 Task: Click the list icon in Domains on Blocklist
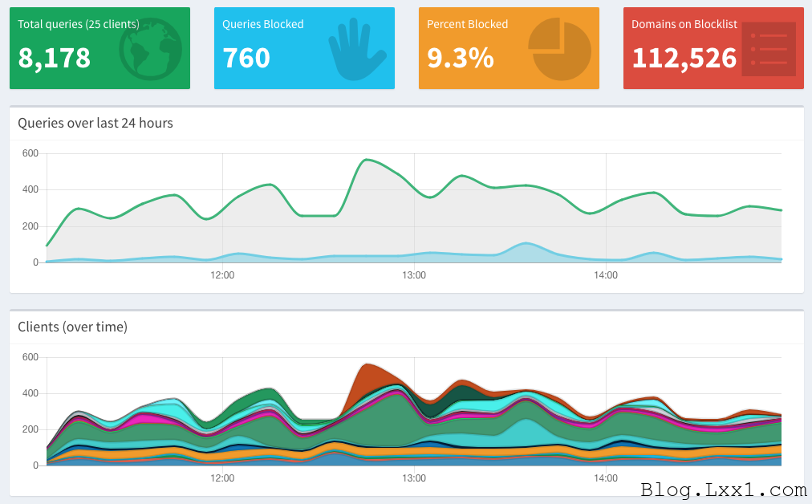coord(769,49)
